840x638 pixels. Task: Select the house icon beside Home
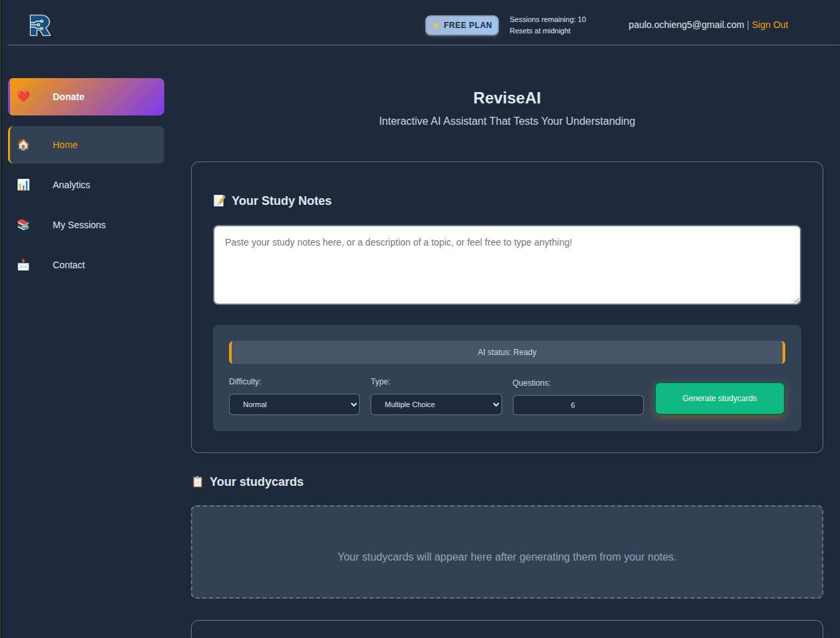(x=23, y=144)
